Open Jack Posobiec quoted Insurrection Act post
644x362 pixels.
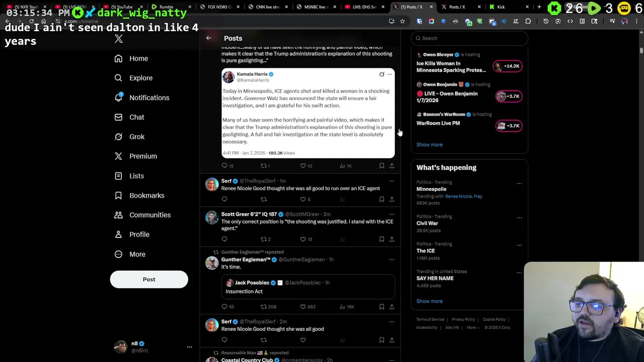pyautogui.click(x=308, y=287)
